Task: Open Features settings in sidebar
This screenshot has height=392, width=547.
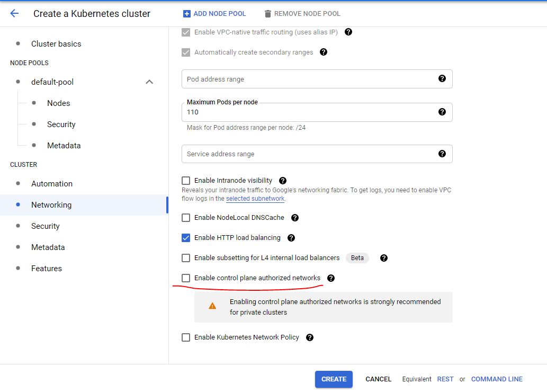Action: (47, 269)
